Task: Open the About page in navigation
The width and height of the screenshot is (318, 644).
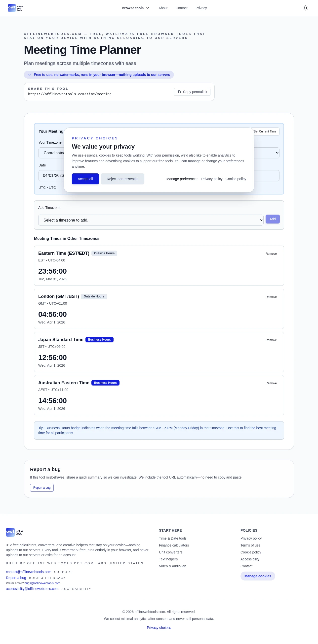Action: coord(163,8)
